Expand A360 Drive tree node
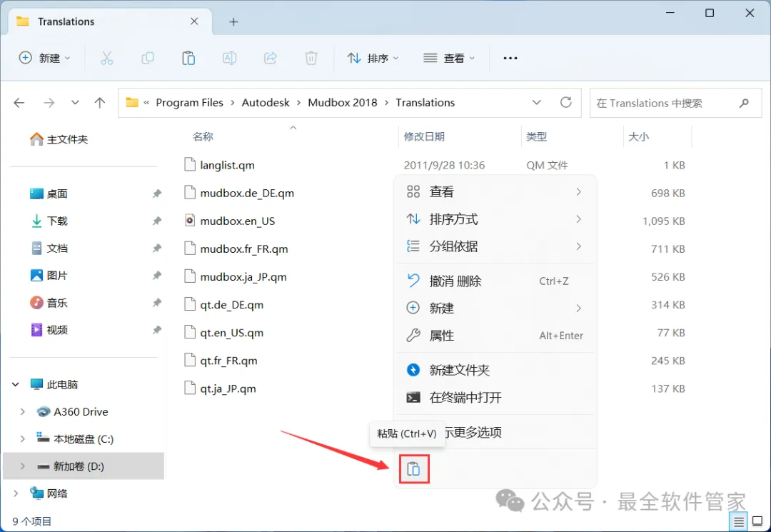Viewport: 771px width, 532px height. point(23,411)
